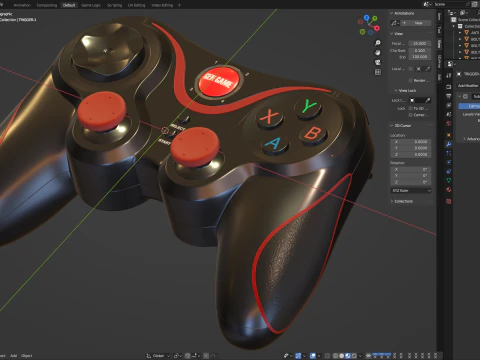Switch to the Compositing workspace tab
This screenshot has height=360, width=480.
click(x=47, y=5)
